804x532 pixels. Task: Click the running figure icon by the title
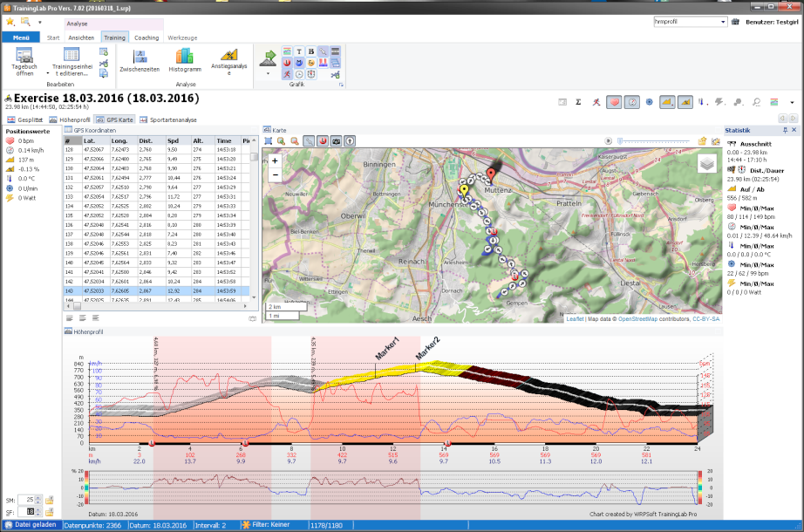(x=596, y=102)
